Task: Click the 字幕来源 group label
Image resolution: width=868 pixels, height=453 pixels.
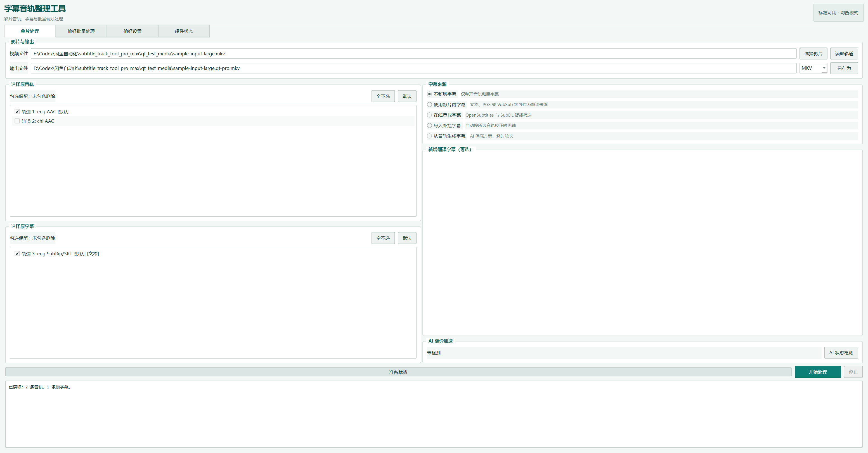Action: coord(437,84)
